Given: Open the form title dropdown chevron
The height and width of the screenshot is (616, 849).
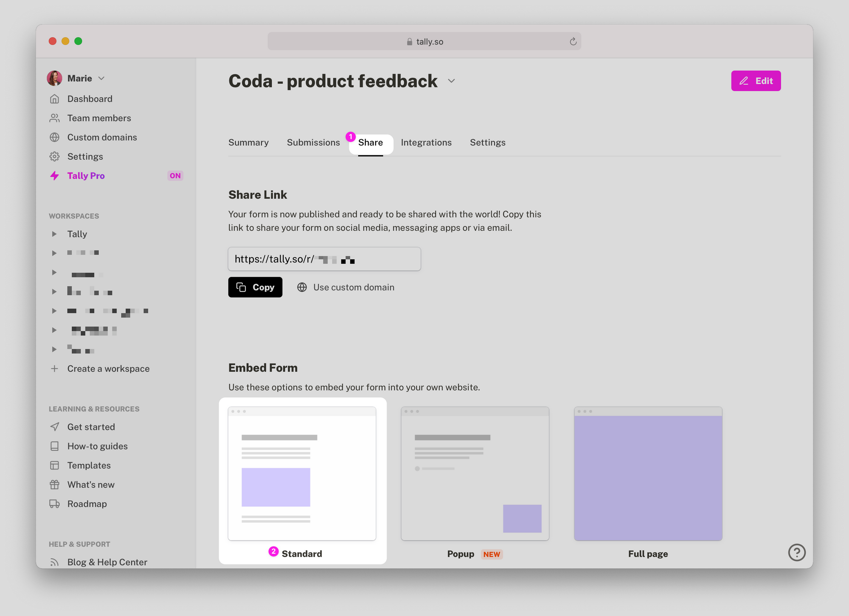Looking at the screenshot, I should tap(451, 81).
